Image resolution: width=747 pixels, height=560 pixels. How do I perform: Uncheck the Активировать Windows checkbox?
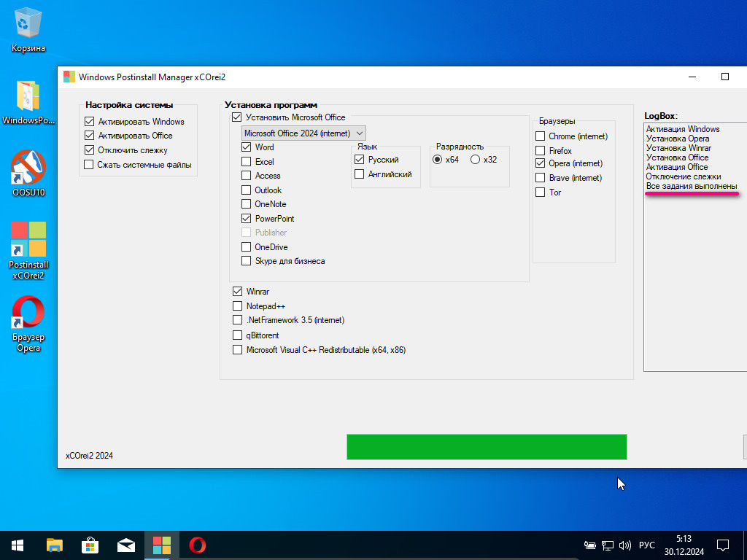coord(90,122)
